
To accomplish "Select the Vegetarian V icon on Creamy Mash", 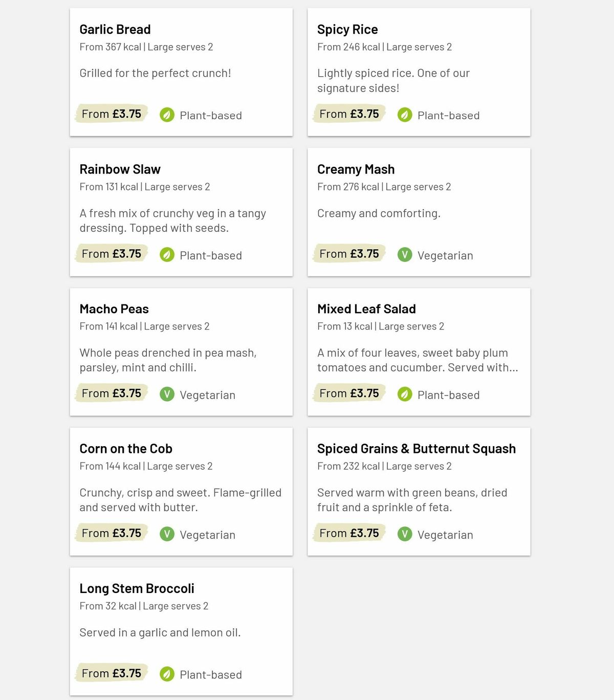I will pyautogui.click(x=405, y=255).
